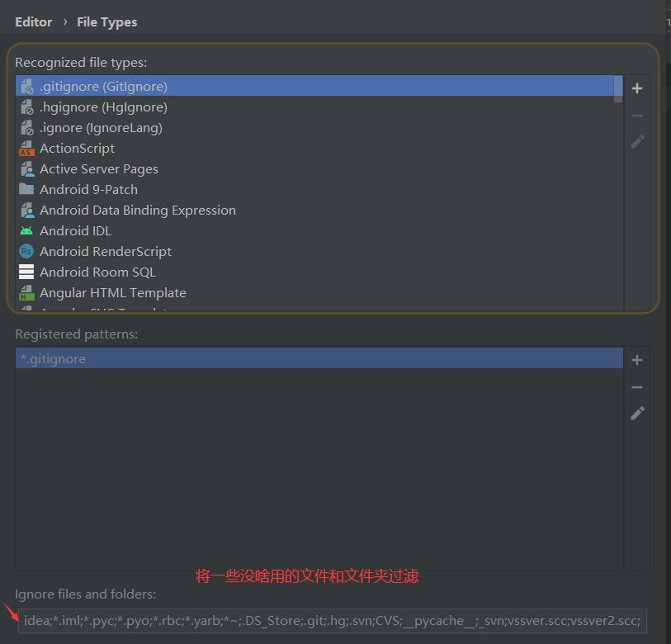Go to Editor breadcrumb section

pos(33,21)
